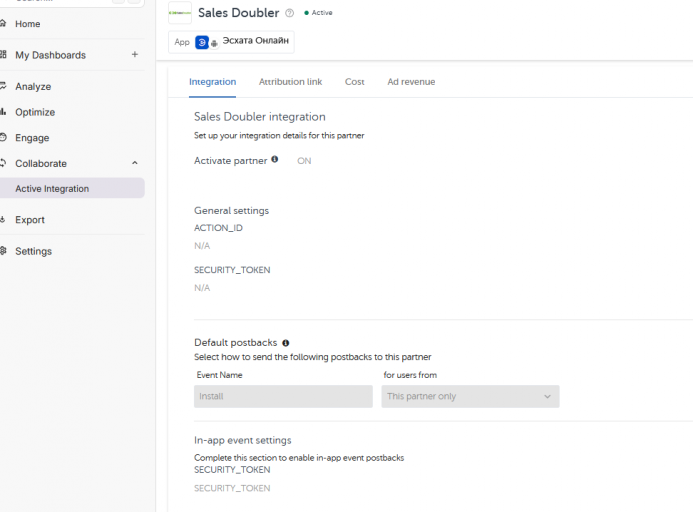This screenshot has height=512, width=693.
Task: Switch to the Cost tab
Action: tap(354, 82)
